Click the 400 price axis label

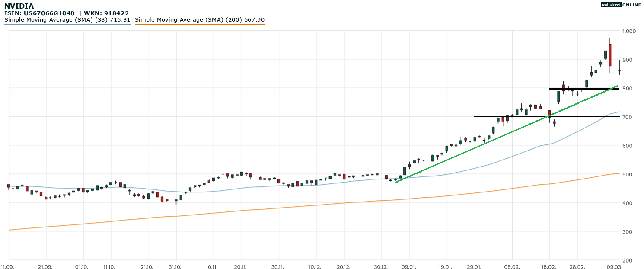(627, 203)
